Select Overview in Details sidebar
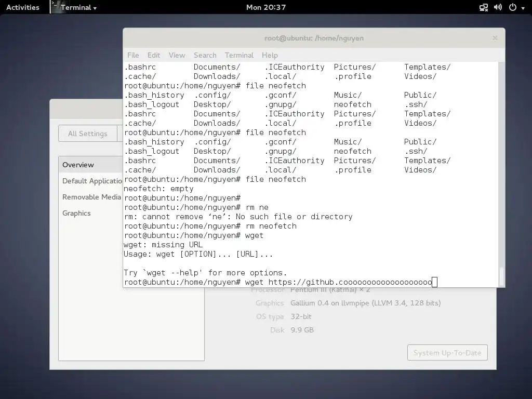This screenshot has width=532, height=399. point(90,165)
